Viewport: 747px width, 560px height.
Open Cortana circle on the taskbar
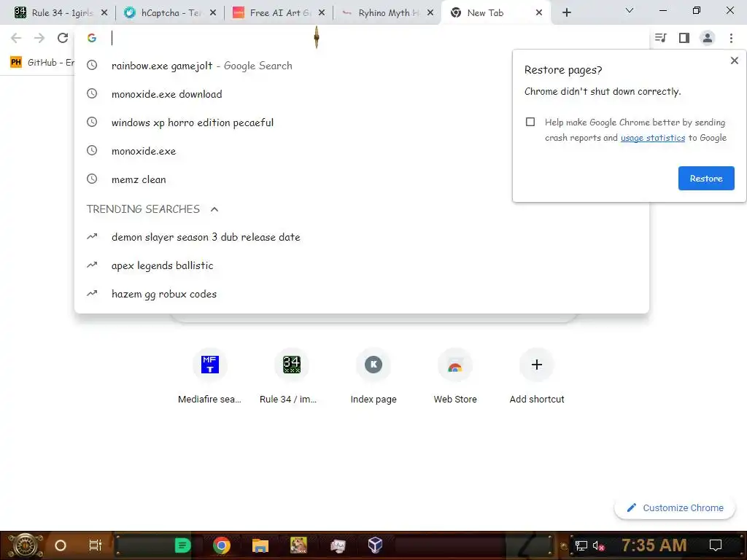(x=61, y=545)
